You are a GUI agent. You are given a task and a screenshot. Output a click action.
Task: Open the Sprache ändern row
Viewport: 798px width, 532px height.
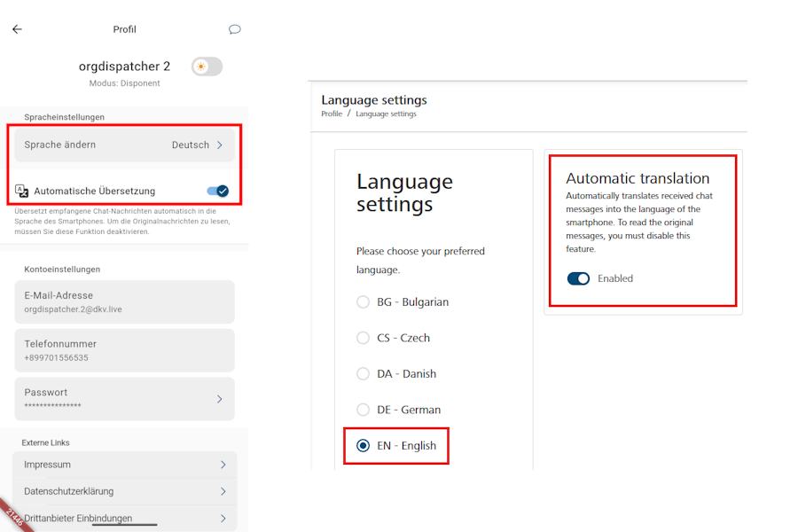click(x=125, y=145)
